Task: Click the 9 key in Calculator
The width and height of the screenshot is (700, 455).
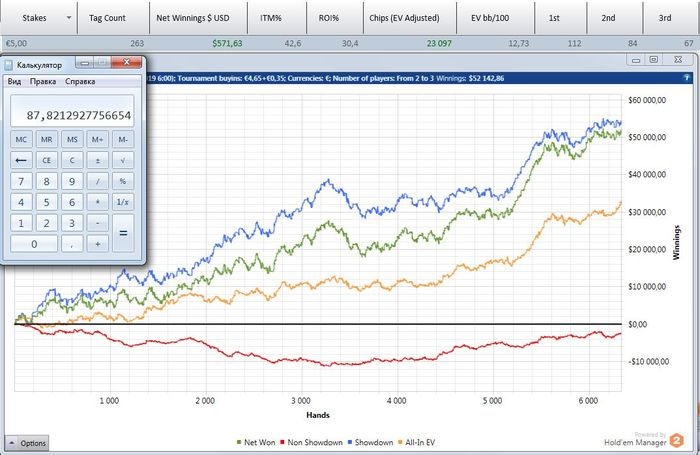Action: click(72, 181)
